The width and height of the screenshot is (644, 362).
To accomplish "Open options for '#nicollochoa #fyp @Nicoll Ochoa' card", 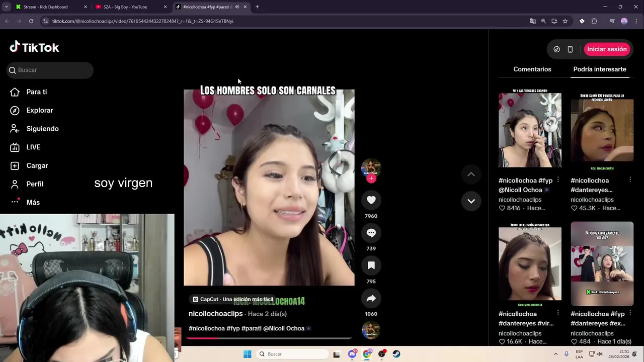I will point(558,179).
